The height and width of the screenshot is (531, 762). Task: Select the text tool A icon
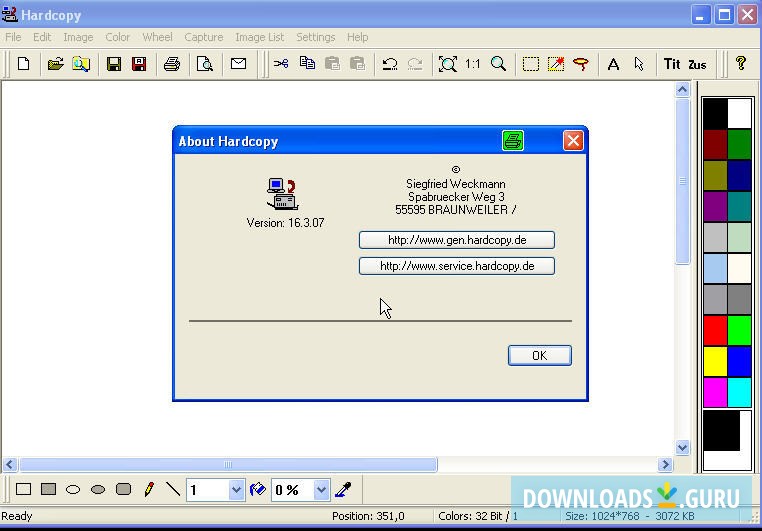tap(613, 64)
